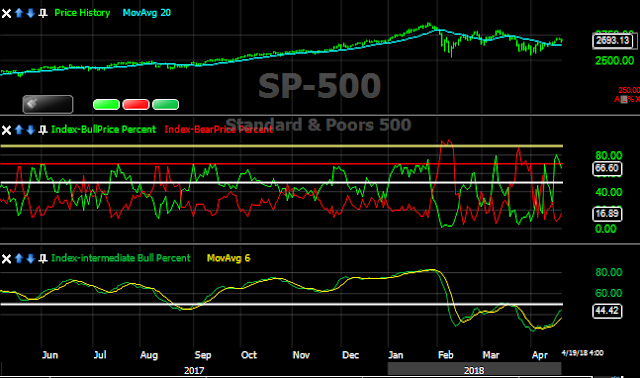This screenshot has height=378, width=640.
Task: Move Index-intermediate Bull Percent panel down
Action: (31, 258)
